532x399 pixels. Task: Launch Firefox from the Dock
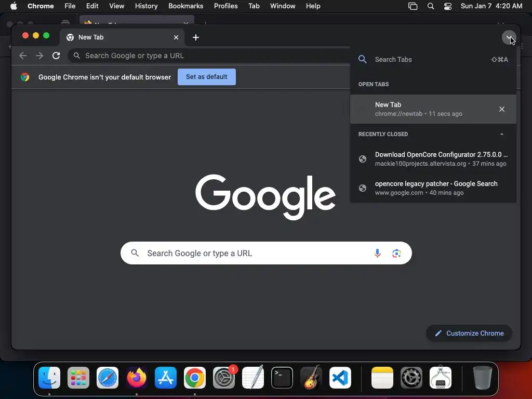click(137, 378)
